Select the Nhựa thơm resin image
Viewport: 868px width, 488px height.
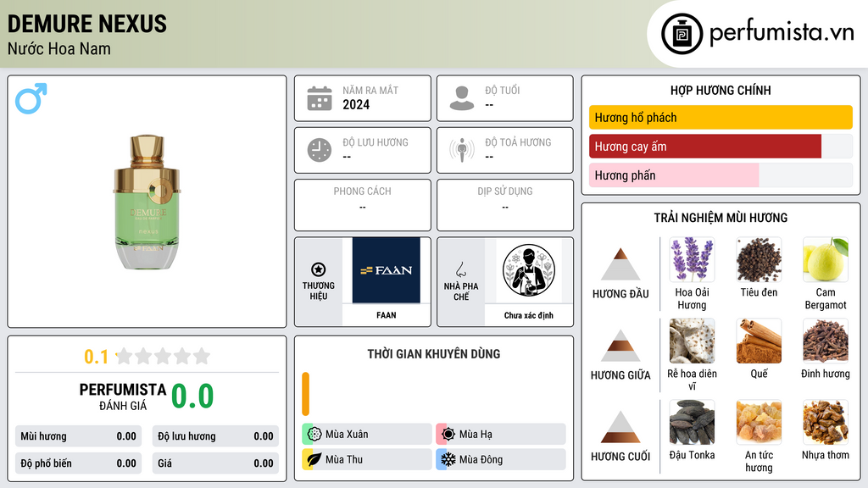826,422
